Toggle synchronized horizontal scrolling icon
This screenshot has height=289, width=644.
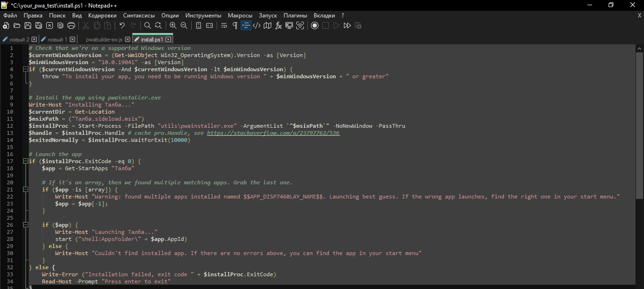click(209, 25)
